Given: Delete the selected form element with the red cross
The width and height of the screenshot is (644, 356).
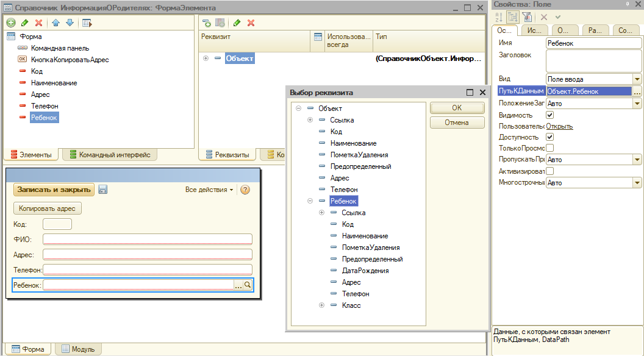Looking at the screenshot, I should (38, 23).
